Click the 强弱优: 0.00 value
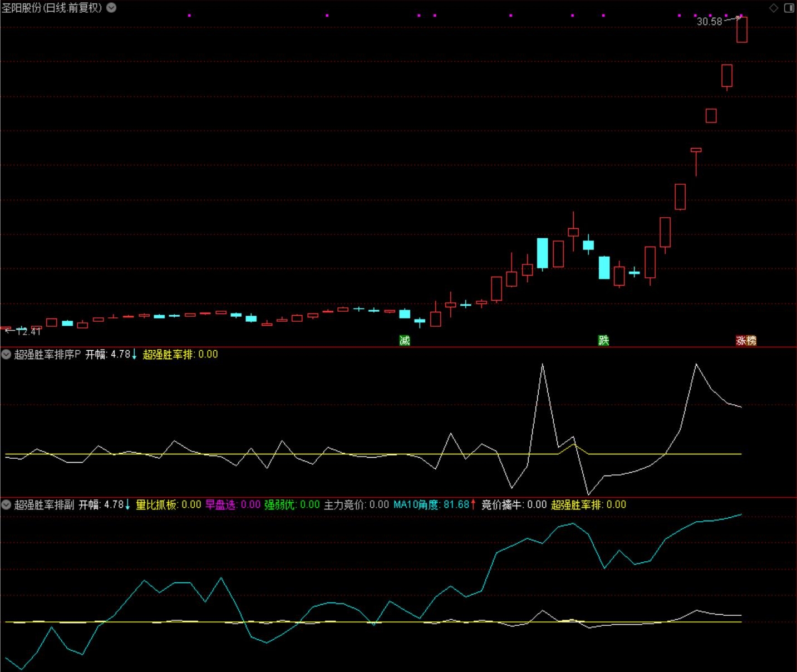 click(292, 504)
